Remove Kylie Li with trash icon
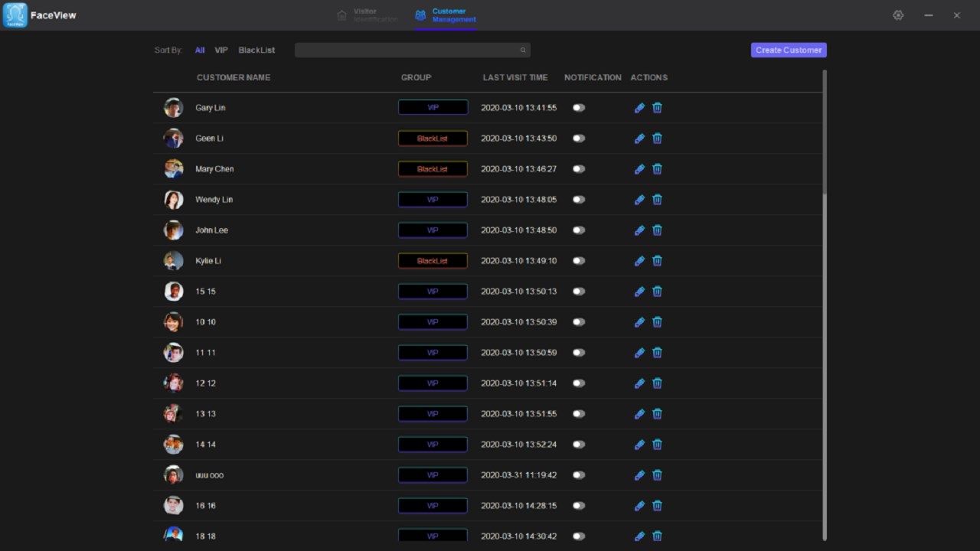 pyautogui.click(x=657, y=261)
